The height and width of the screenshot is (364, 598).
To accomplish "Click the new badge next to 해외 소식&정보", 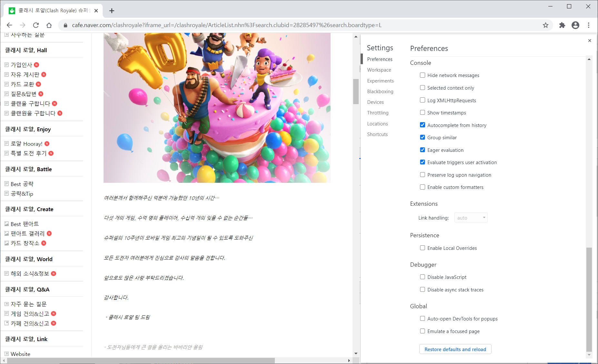I will point(54,273).
